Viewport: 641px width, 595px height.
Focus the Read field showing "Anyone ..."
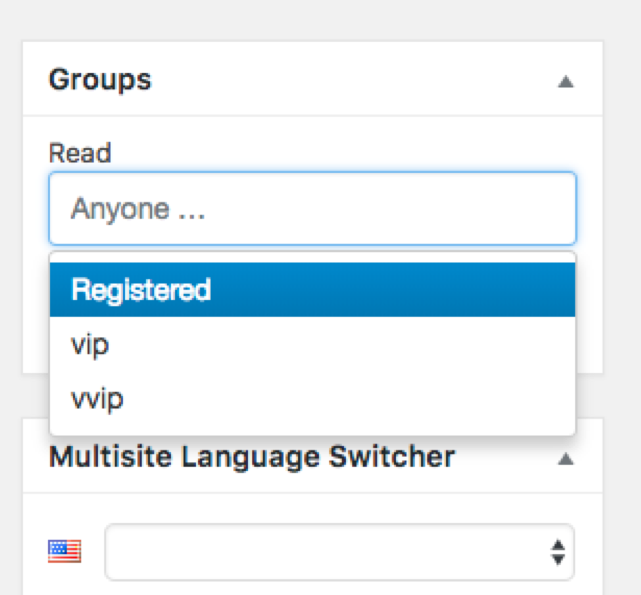(x=312, y=209)
